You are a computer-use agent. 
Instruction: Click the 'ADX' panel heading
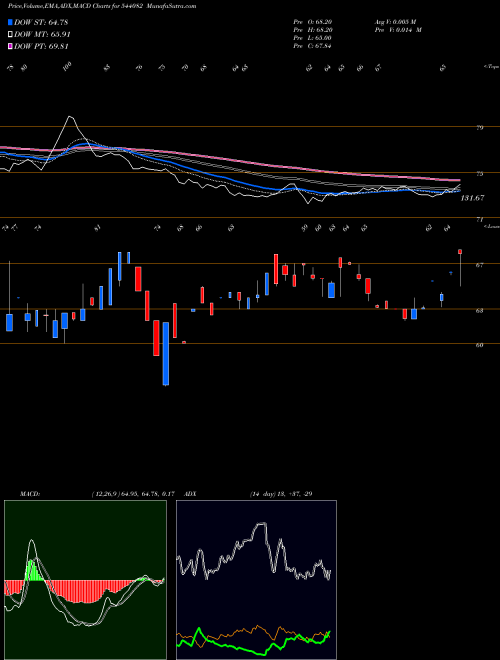190,494
